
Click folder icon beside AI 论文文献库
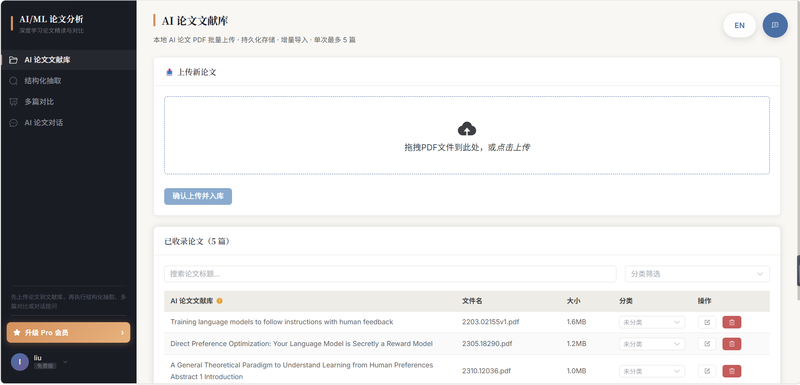click(13, 60)
